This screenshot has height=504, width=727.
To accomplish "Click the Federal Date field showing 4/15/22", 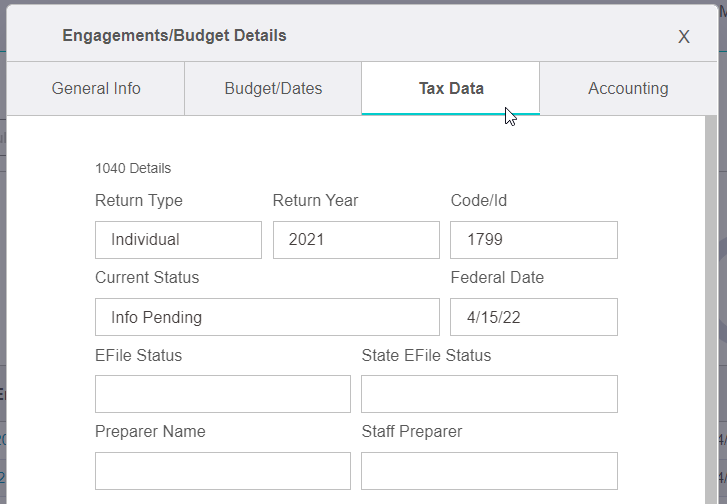I will coord(534,317).
